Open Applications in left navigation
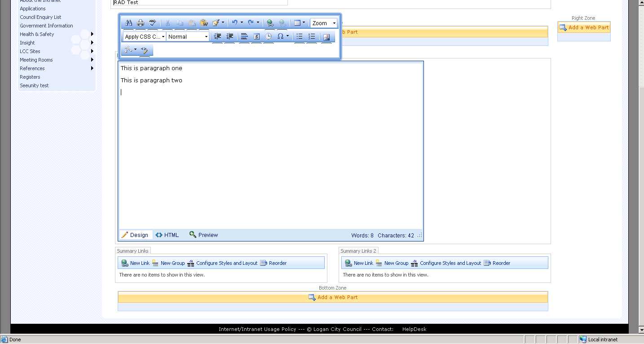The image size is (644, 344). 33,9
